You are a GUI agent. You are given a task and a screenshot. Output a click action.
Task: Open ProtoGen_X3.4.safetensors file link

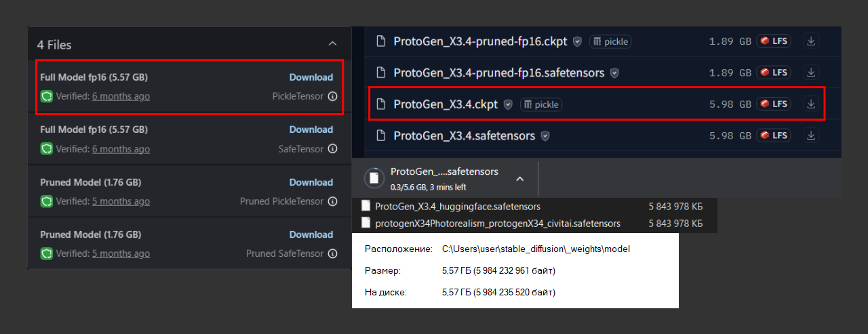[464, 135]
